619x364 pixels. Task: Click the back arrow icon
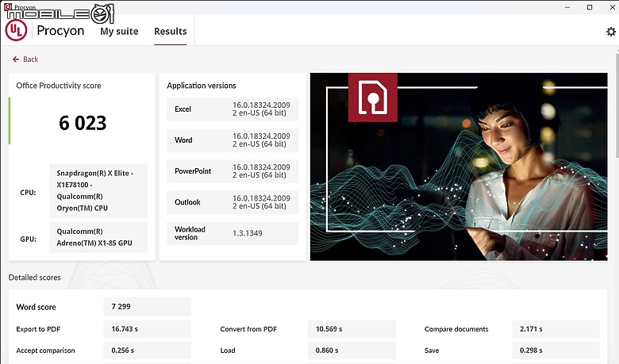coord(16,59)
